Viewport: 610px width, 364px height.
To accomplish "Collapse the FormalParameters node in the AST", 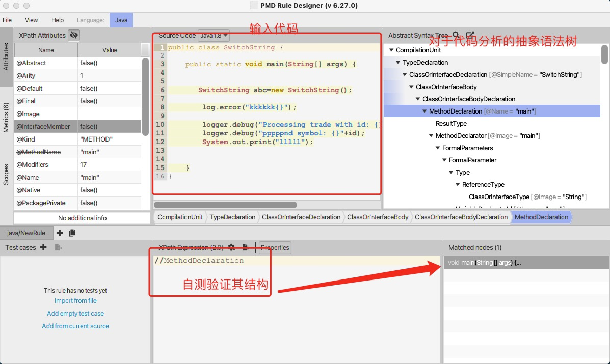I will coord(437,148).
